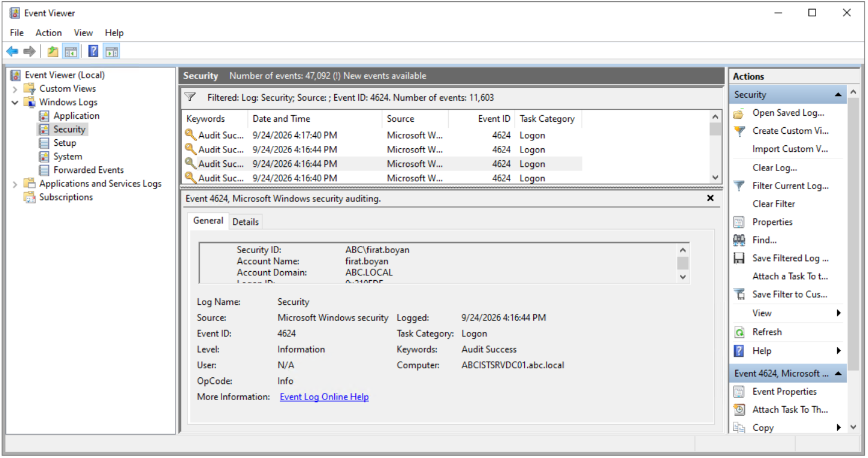Image resolution: width=868 pixels, height=458 pixels.
Task: Click the Back arrow toolbar icon
Action: click(x=12, y=52)
